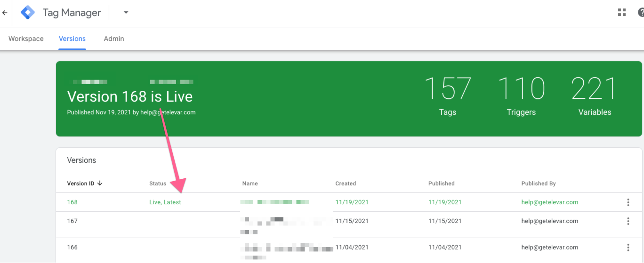Image resolution: width=644 pixels, height=263 pixels.
Task: Click help@getelevar.com in version 166 row
Action: click(x=549, y=247)
